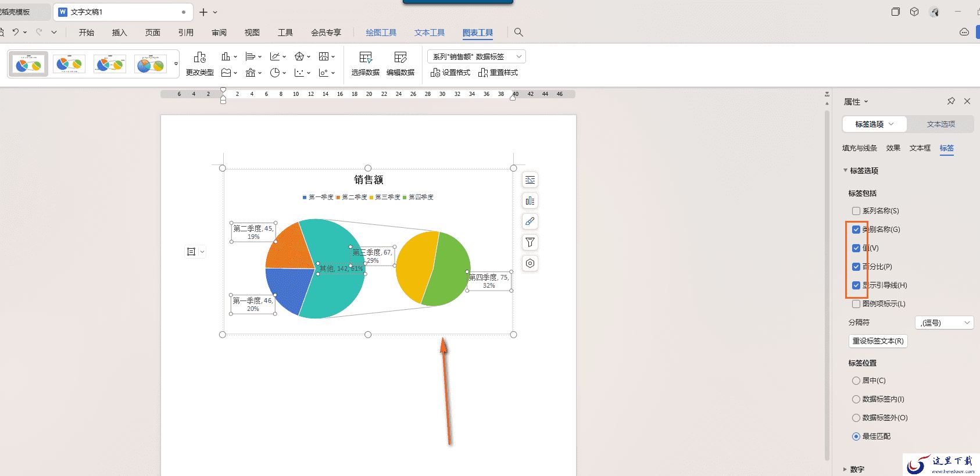Open the chart elements icon beside chart
The height and width of the screenshot is (476, 980).
tap(530, 201)
